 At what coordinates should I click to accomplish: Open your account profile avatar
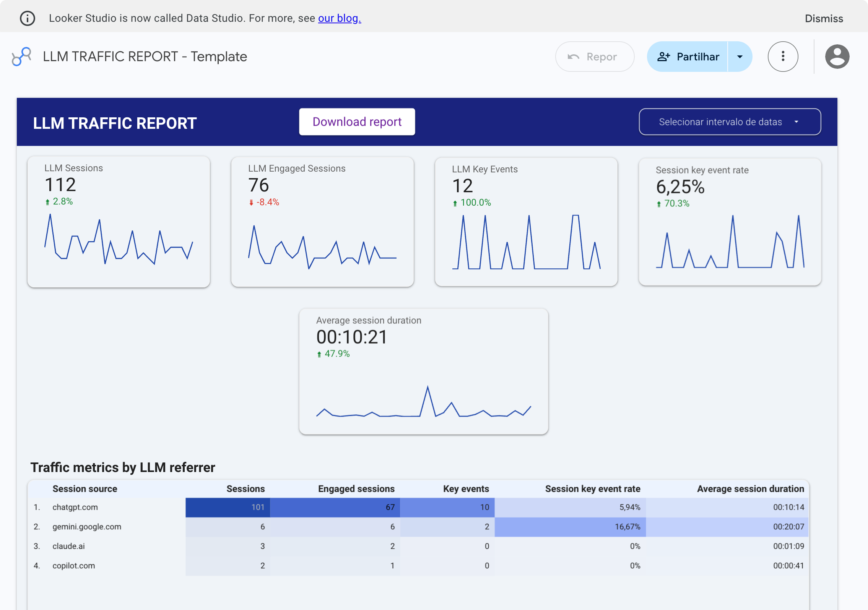[837, 56]
